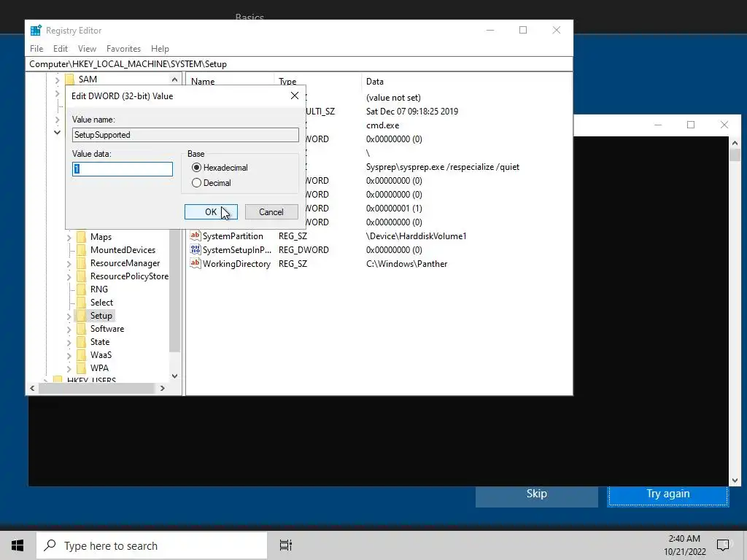Click the console window scroll up arrow

pyautogui.click(x=735, y=143)
